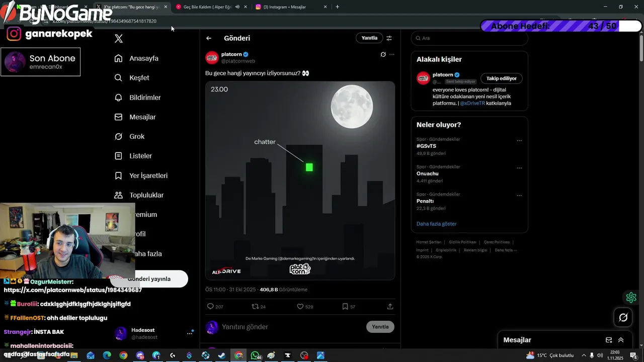The width and height of the screenshot is (644, 362).
Task: Click the @xDriveTR mention link
Action: 472,103
